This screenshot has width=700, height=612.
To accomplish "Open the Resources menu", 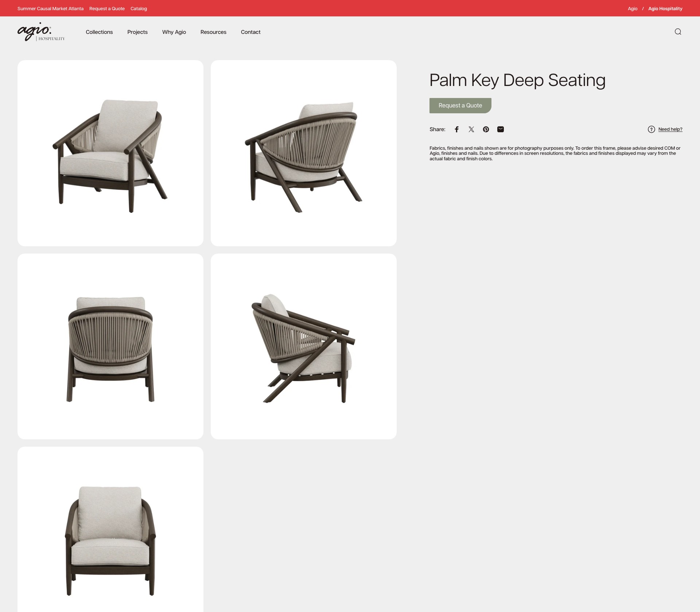I will pos(213,32).
